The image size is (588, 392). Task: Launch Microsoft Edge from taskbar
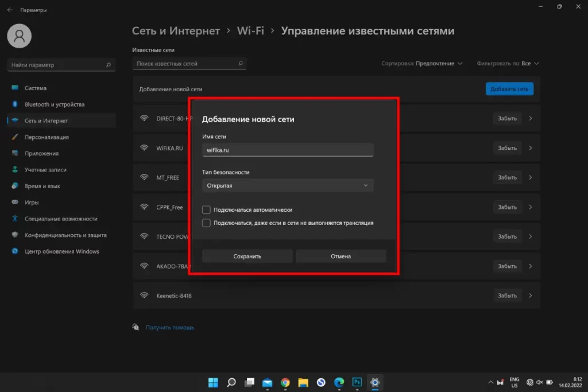(x=339, y=382)
